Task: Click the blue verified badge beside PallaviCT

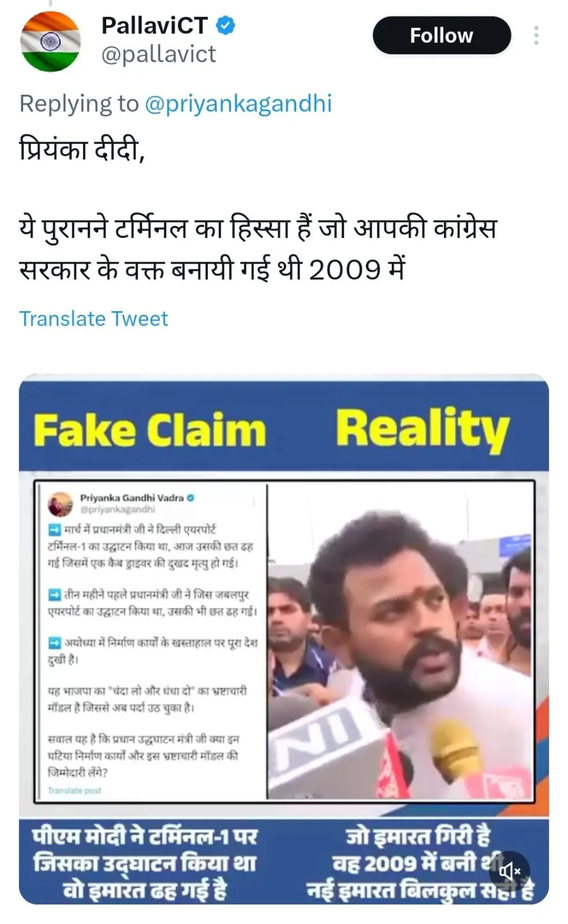Action: [226, 25]
